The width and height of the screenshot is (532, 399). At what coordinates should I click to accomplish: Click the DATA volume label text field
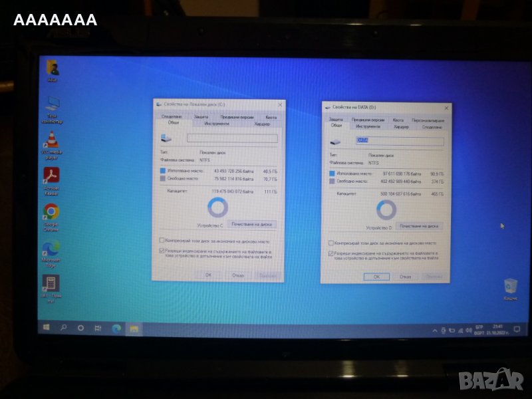click(400, 141)
